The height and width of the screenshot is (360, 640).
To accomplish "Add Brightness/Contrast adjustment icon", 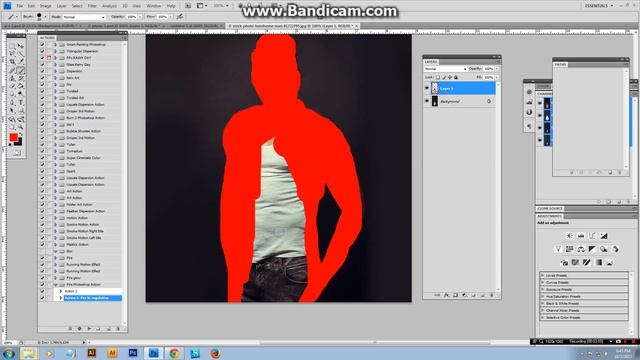I will (569, 236).
